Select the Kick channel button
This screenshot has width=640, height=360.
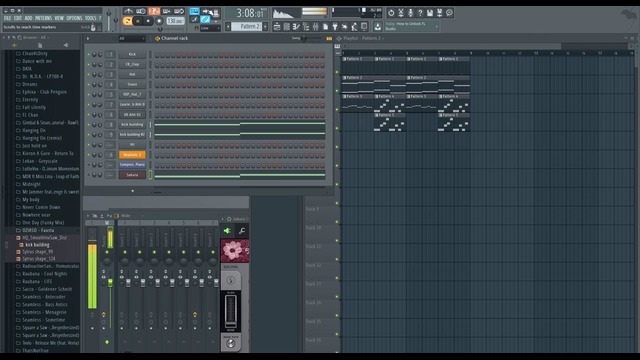132,54
